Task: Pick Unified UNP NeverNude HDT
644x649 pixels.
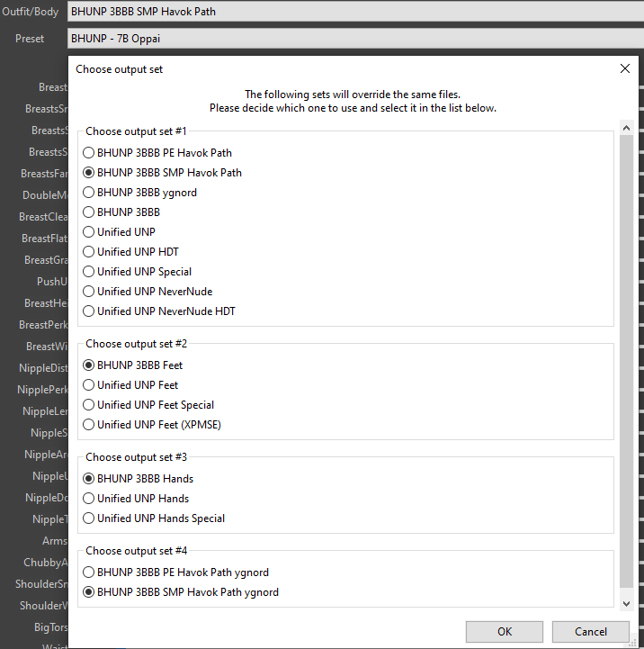Action: point(88,311)
